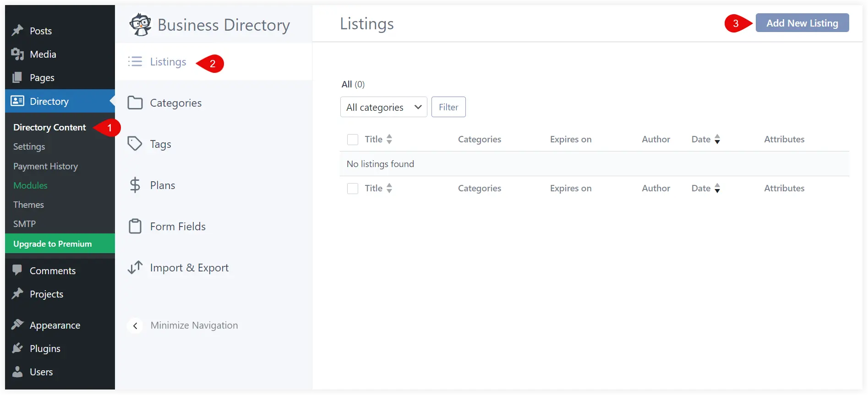Click the Tags label icon
This screenshot has height=395, width=868.
pos(135,144)
